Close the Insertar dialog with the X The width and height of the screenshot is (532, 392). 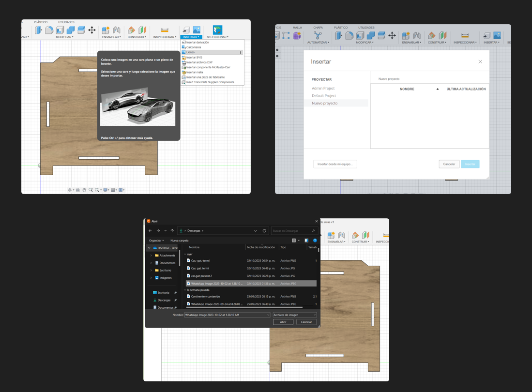(480, 62)
